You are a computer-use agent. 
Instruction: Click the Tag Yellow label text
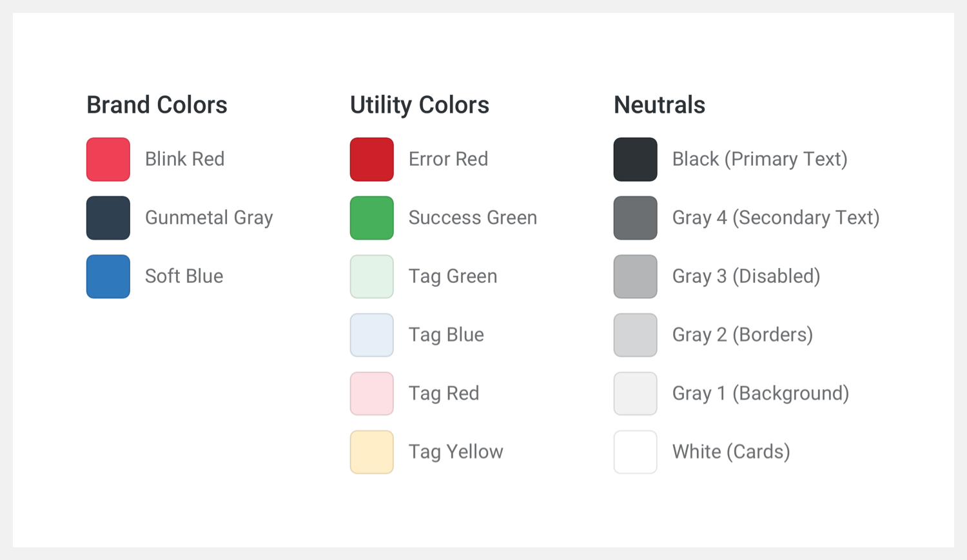tap(456, 452)
